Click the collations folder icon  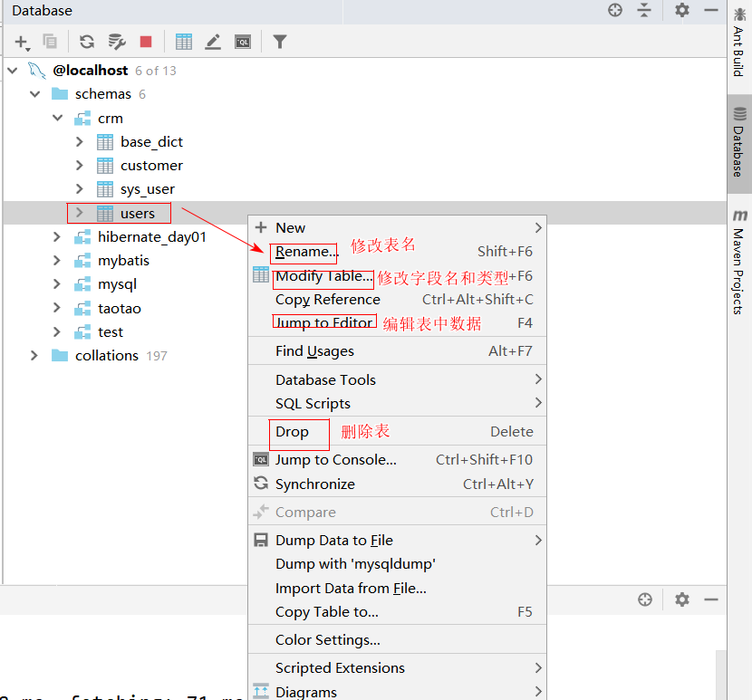click(x=60, y=355)
